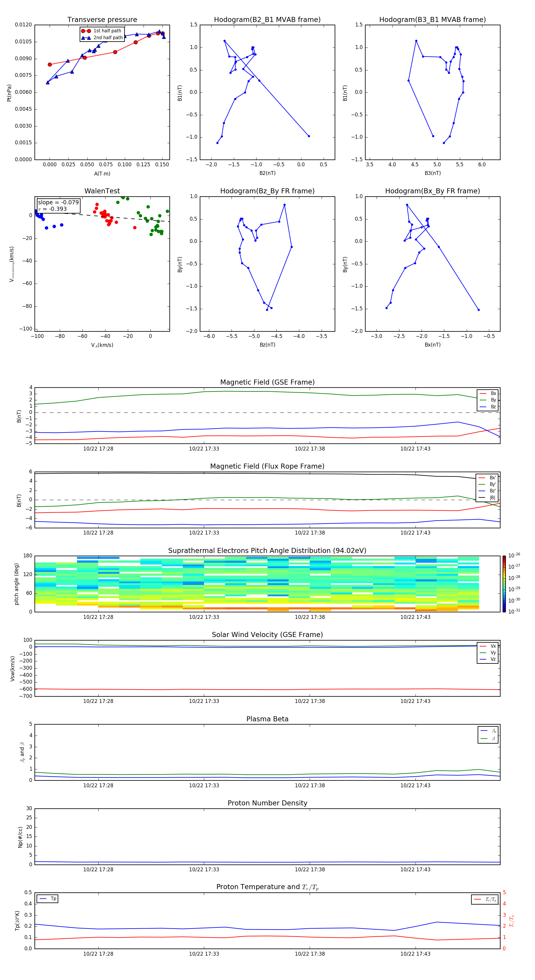
Task: Select 'Hodogram(B2_B1 MVAB frame)' title
Action: pyautogui.click(x=267, y=20)
